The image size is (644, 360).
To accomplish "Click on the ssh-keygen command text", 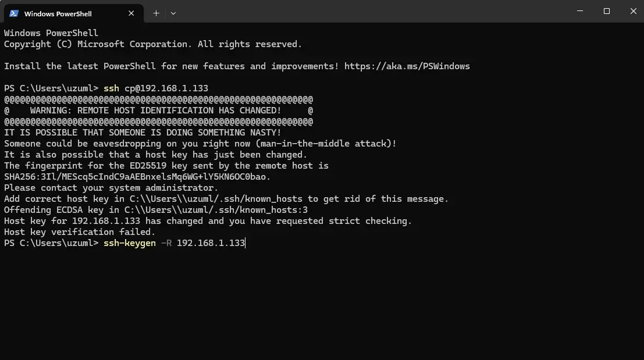I will pyautogui.click(x=129, y=243).
